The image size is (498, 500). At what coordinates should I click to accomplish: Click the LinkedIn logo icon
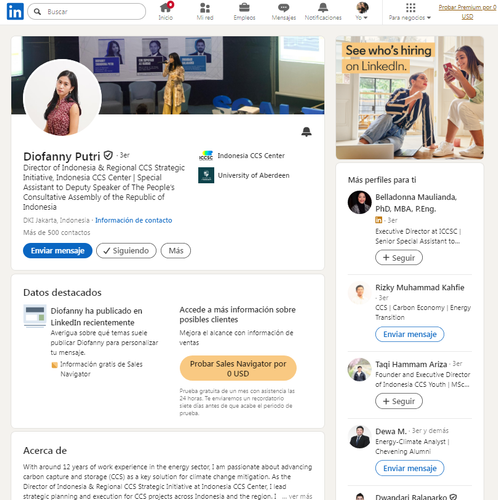[15, 11]
